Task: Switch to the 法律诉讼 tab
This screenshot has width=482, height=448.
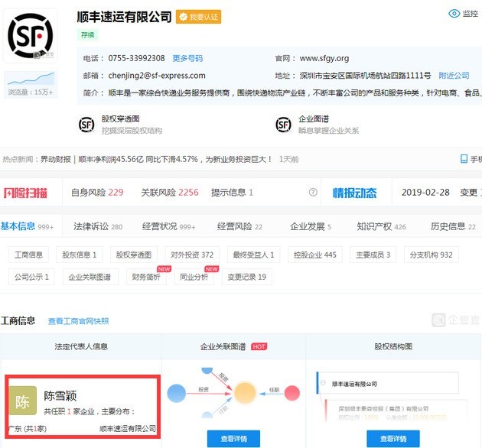Action: pos(98,226)
